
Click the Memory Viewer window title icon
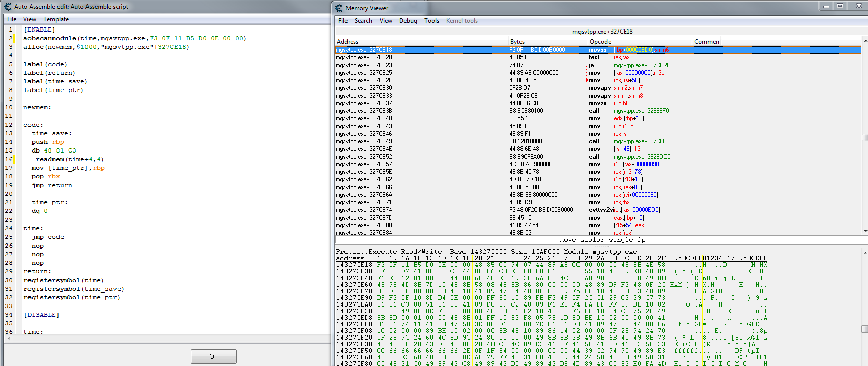point(339,8)
